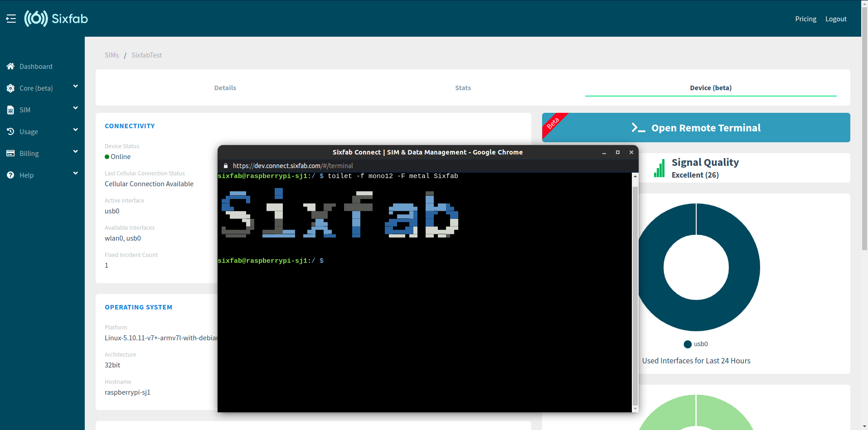Open the Pricing link
Image resolution: width=868 pixels, height=430 pixels.
point(805,19)
